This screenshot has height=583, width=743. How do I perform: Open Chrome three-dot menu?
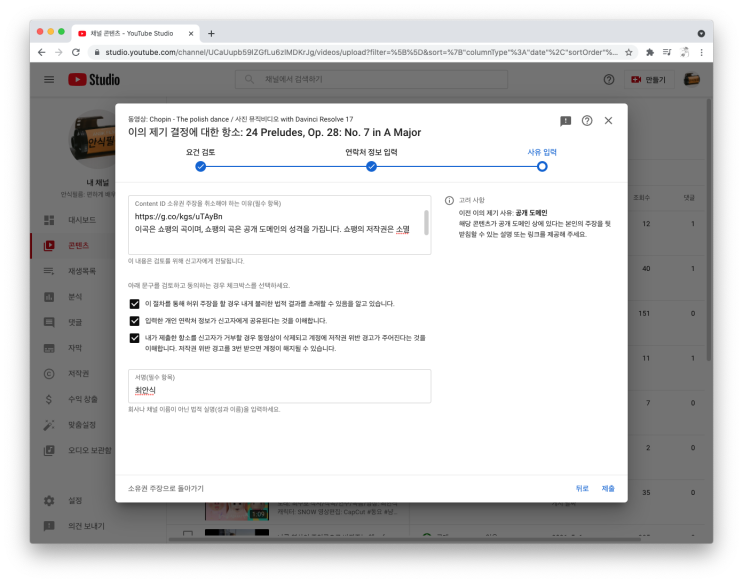[701, 52]
